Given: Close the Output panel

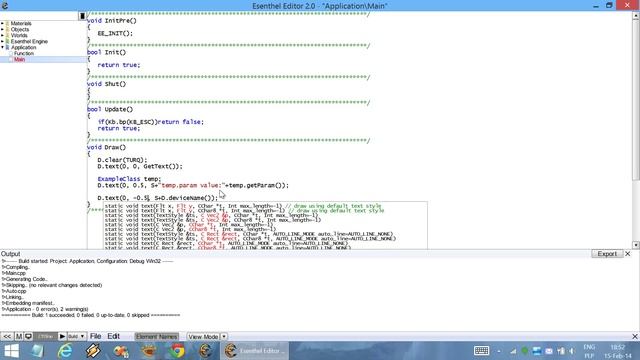Looking at the screenshot, I should pyautogui.click(x=628, y=254).
